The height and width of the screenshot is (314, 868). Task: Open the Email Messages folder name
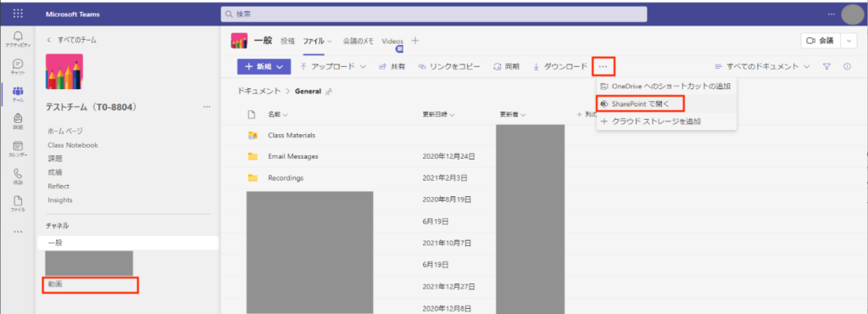coord(292,156)
